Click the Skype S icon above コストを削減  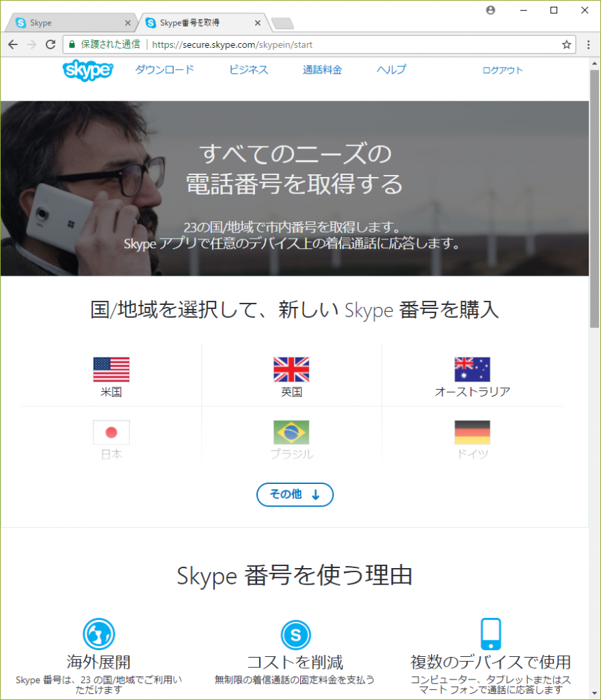coord(295,635)
